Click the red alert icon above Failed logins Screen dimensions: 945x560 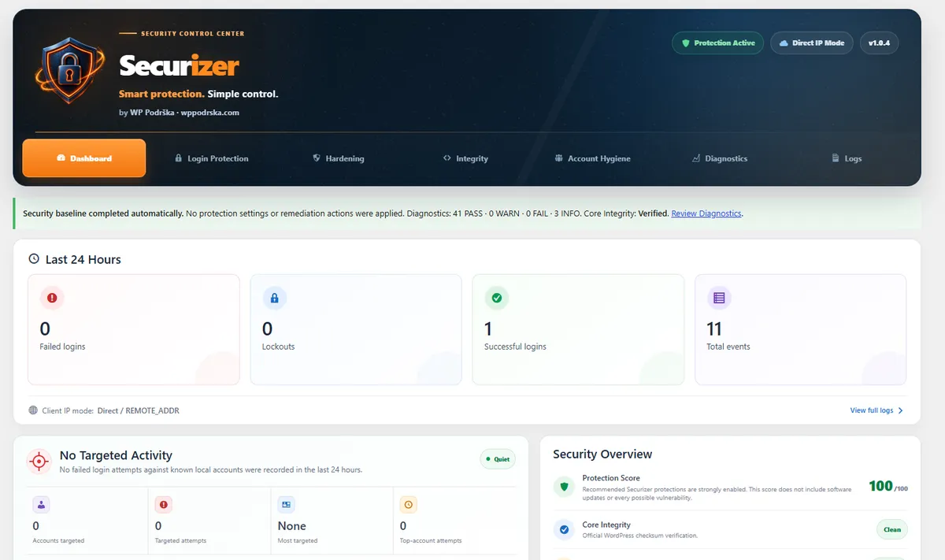pos(52,299)
